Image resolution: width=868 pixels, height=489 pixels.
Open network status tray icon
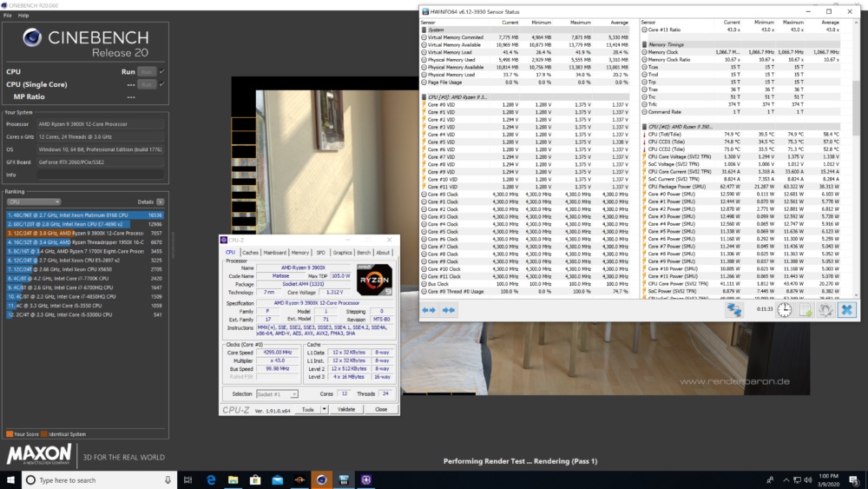(797, 480)
